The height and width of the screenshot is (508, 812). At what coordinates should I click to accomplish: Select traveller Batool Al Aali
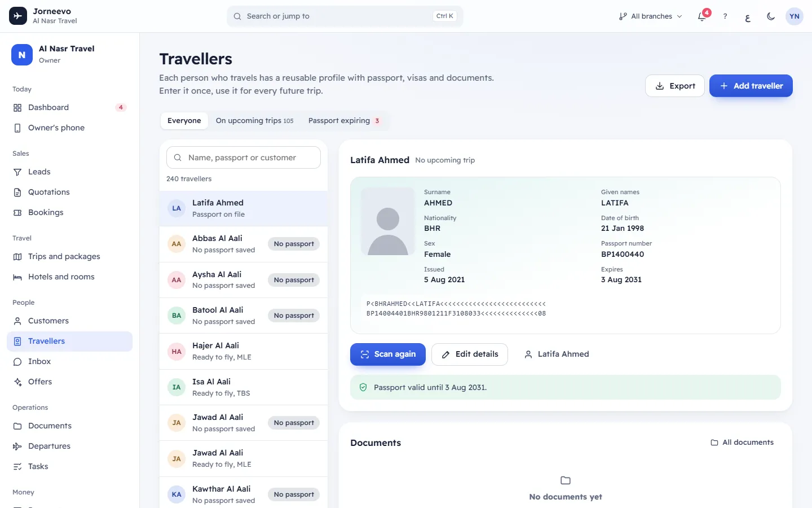(x=244, y=316)
